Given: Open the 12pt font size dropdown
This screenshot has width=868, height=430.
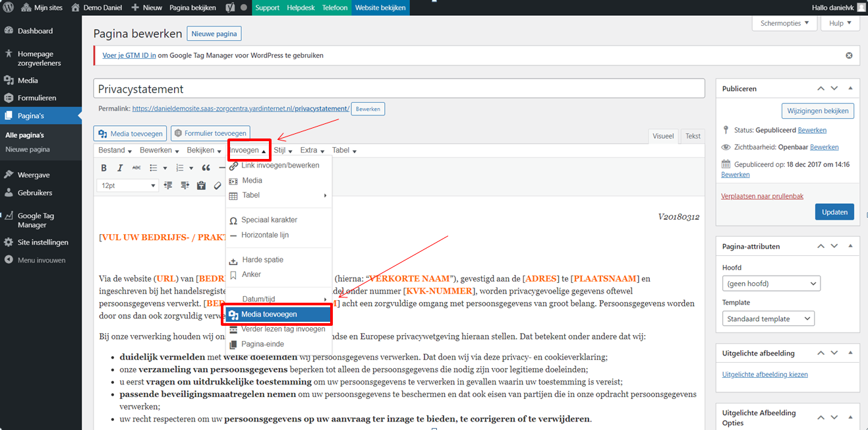Looking at the screenshot, I should [128, 185].
